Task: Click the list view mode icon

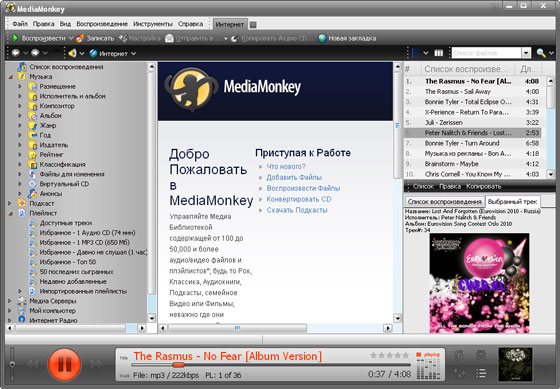Action: tap(415, 53)
